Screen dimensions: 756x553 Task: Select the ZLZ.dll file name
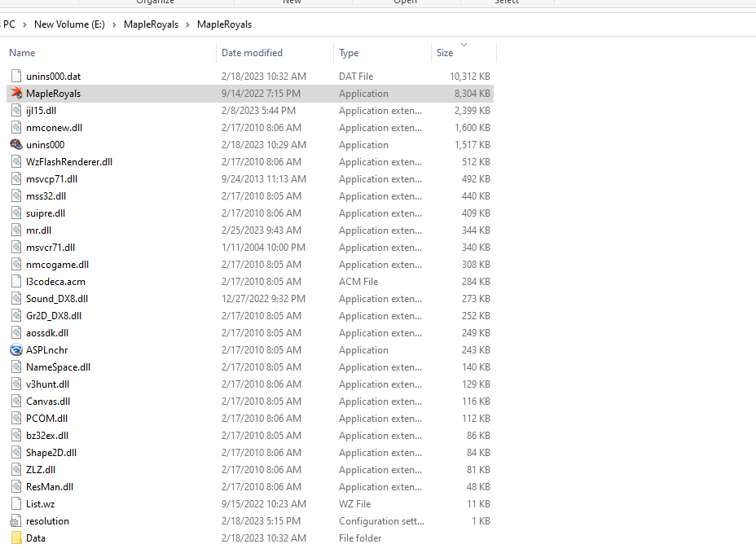coord(41,470)
